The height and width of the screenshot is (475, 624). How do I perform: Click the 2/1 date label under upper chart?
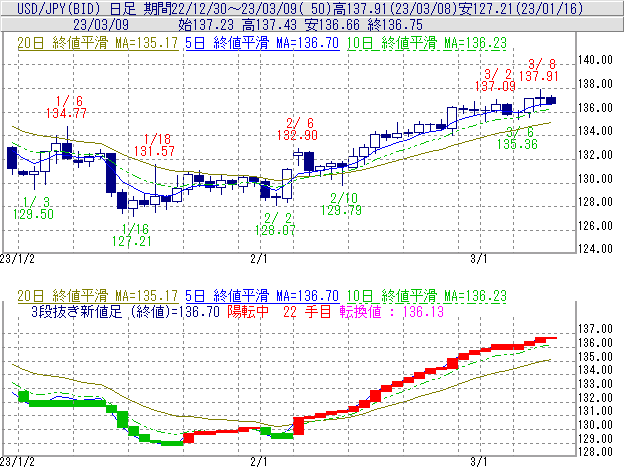tap(259, 259)
